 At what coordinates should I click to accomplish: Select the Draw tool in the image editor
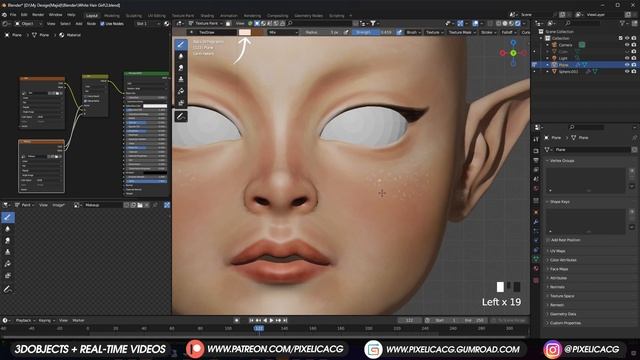pyautogui.click(x=8, y=217)
